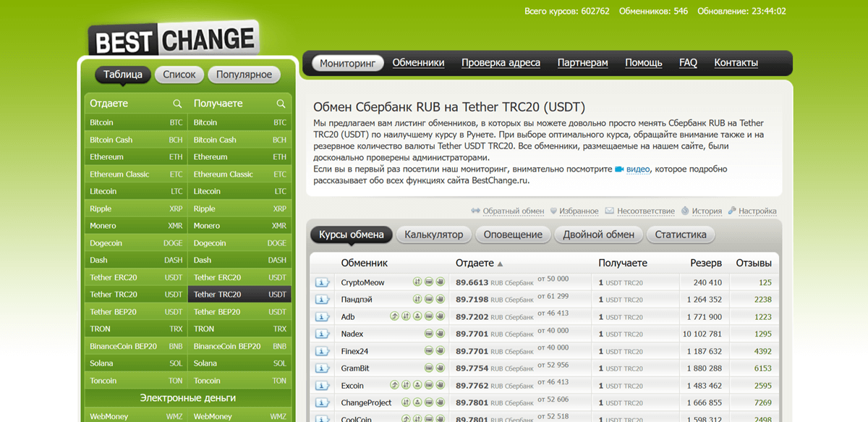
Task: Click the clock icon beside История
Action: (685, 211)
